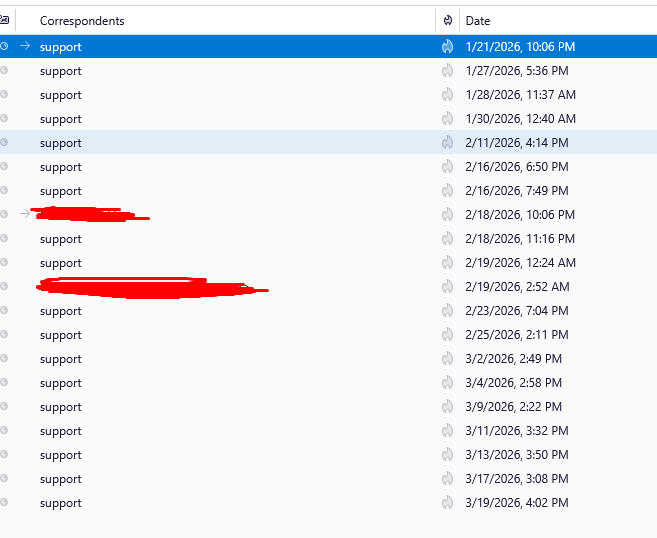The height and width of the screenshot is (538, 657).
Task: Open message dated 2/16/2026, 6:50 PM
Action: [328, 167]
